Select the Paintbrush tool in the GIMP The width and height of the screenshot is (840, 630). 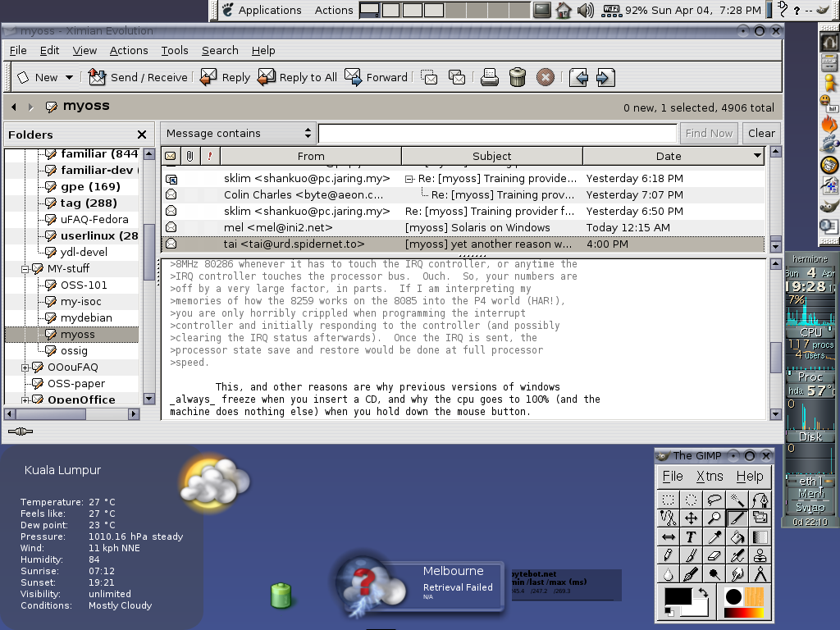tap(691, 555)
